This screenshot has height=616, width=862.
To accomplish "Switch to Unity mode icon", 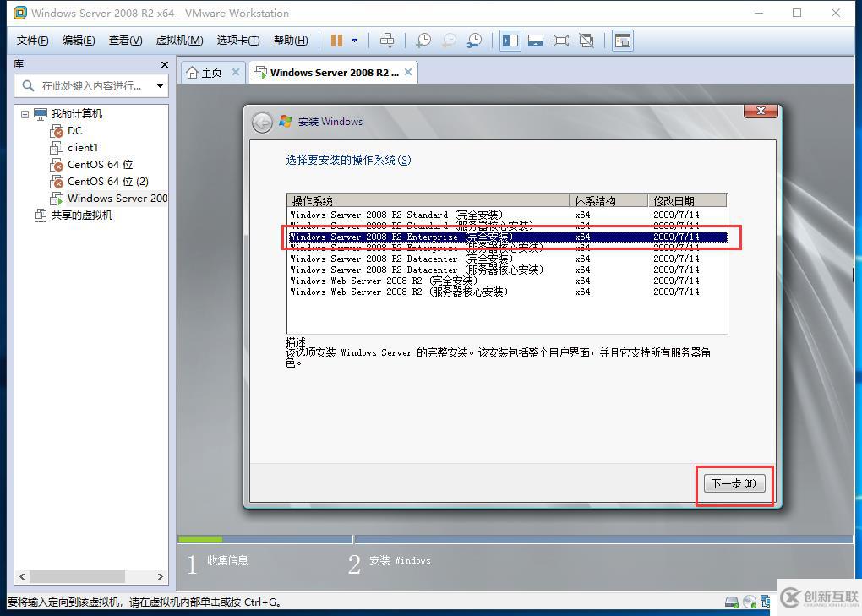I will coord(586,40).
